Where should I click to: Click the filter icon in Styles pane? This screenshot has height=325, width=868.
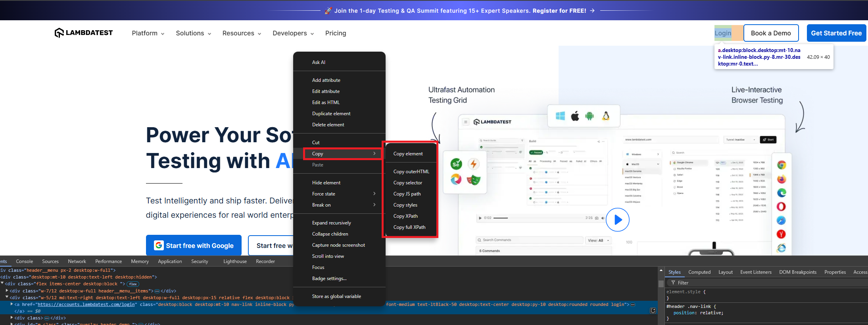pyautogui.click(x=673, y=283)
